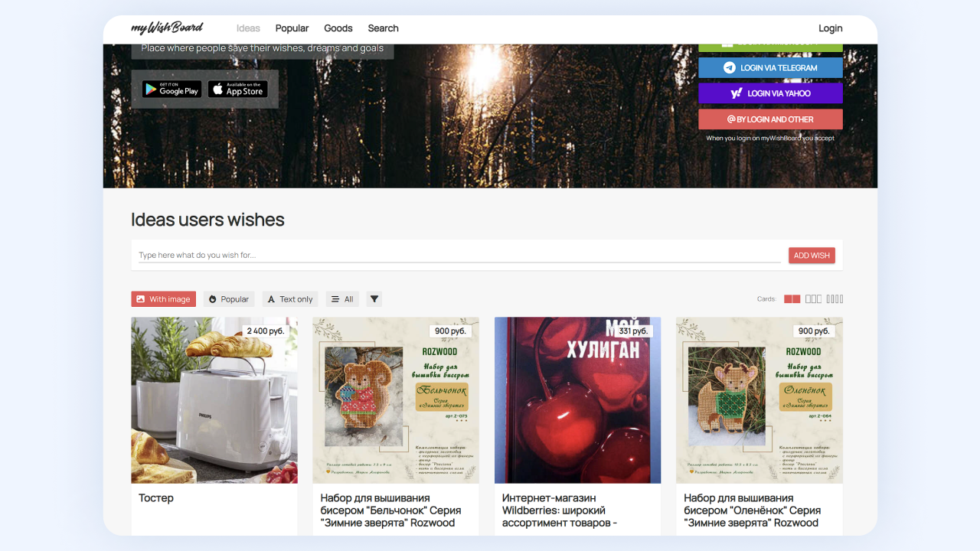Image resolution: width=980 pixels, height=551 pixels.
Task: Open the Оленёнок embroidery kit image
Action: click(x=759, y=400)
